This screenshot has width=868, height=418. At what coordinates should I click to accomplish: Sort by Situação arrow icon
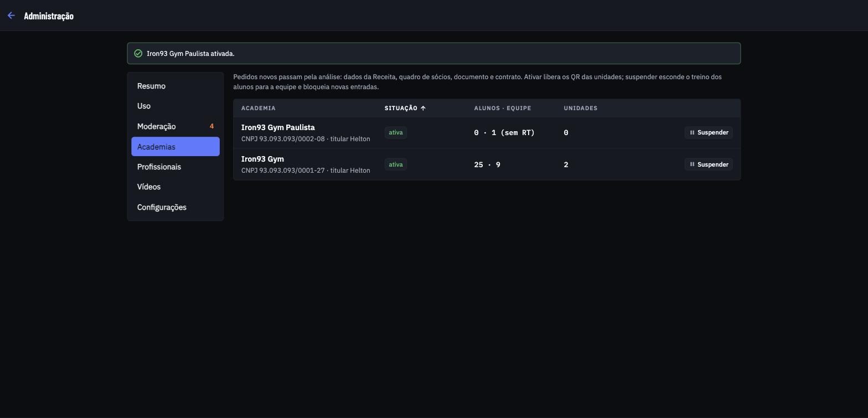point(423,108)
